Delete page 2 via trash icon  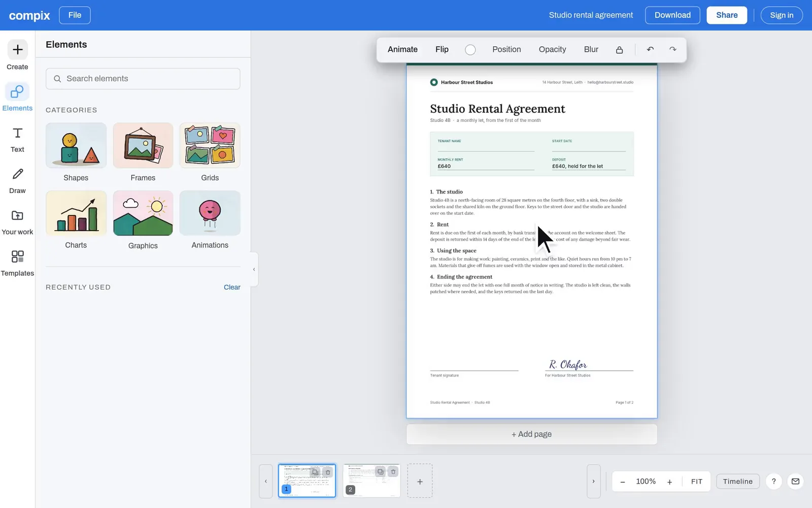tap(393, 472)
